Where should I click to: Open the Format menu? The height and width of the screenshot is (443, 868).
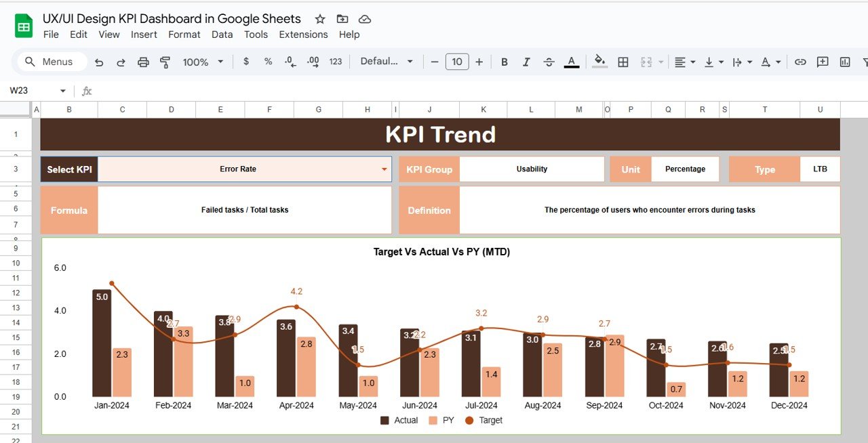[184, 35]
